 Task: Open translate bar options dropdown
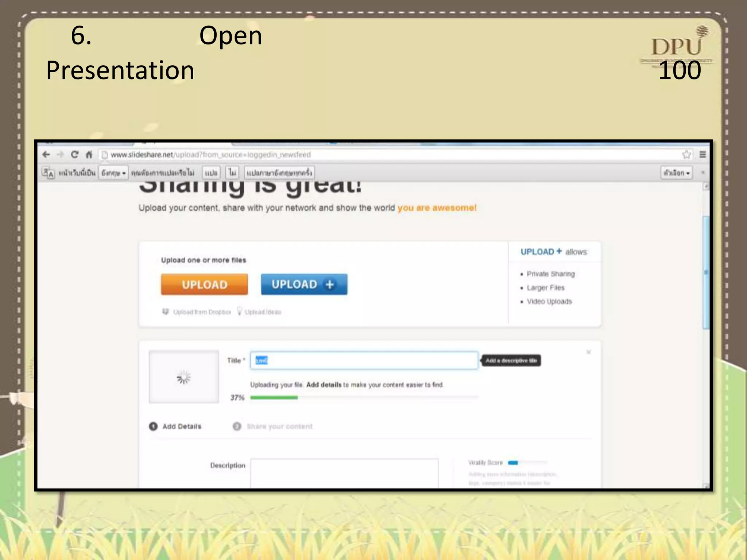[x=677, y=173]
